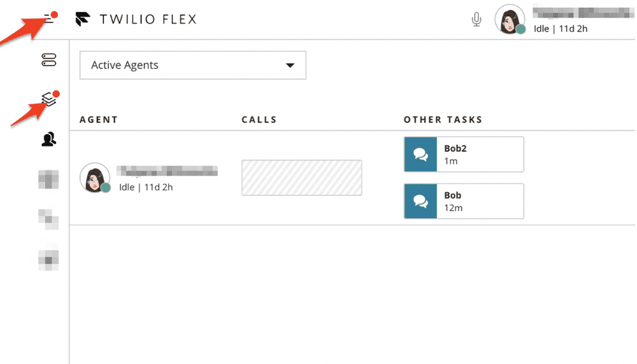Open the user avatar in top header
Screen dimensions: 637x364
point(510,19)
